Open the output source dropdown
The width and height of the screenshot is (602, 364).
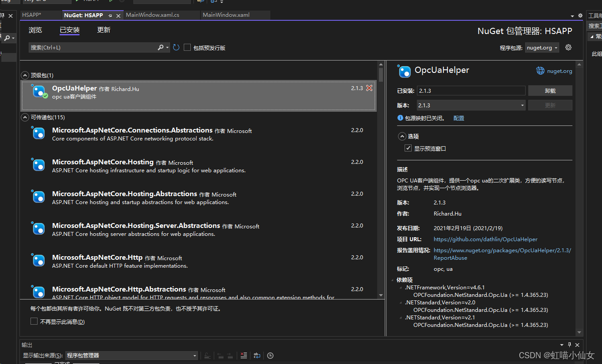[132, 356]
